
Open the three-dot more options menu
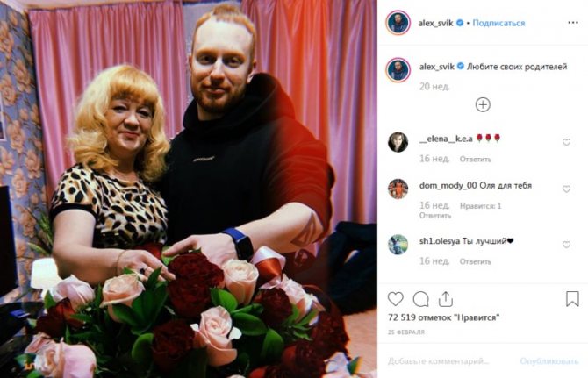573,23
